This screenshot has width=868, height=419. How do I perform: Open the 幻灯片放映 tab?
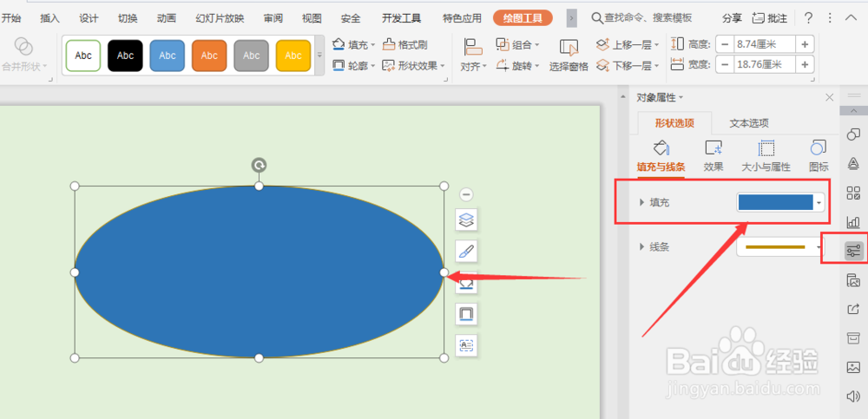[220, 18]
